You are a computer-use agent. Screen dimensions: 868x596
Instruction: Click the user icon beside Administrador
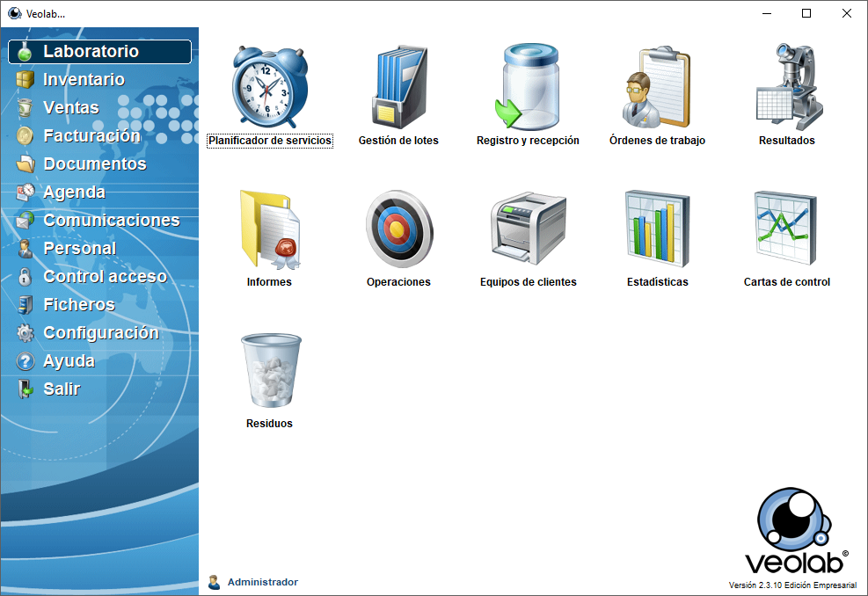214,582
